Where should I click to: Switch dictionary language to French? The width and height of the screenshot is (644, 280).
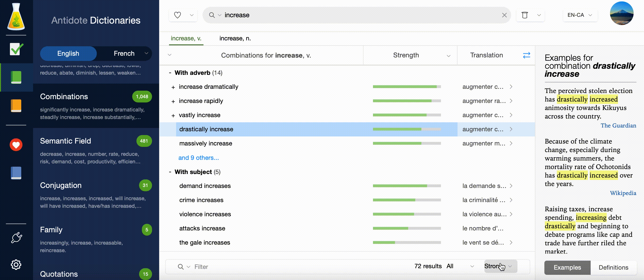pyautogui.click(x=124, y=54)
